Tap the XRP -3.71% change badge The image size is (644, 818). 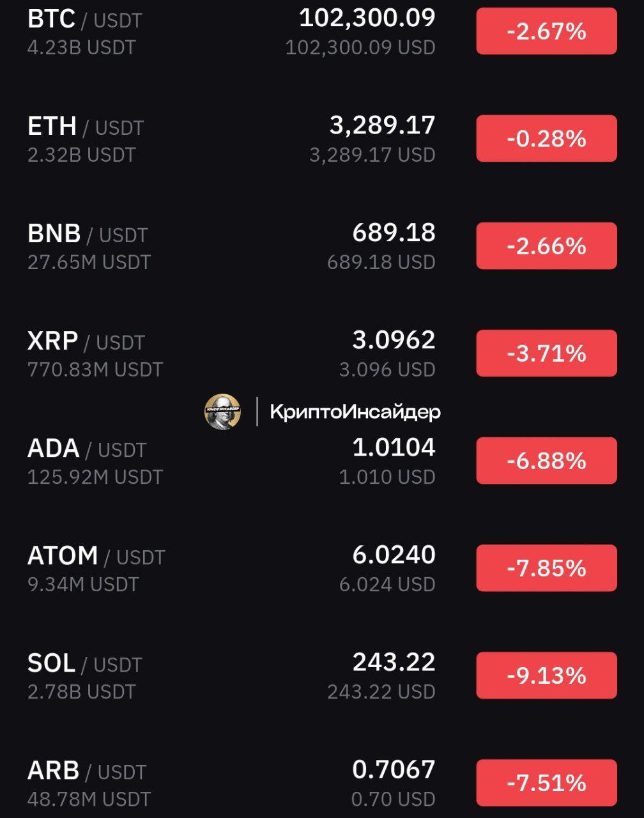click(546, 353)
